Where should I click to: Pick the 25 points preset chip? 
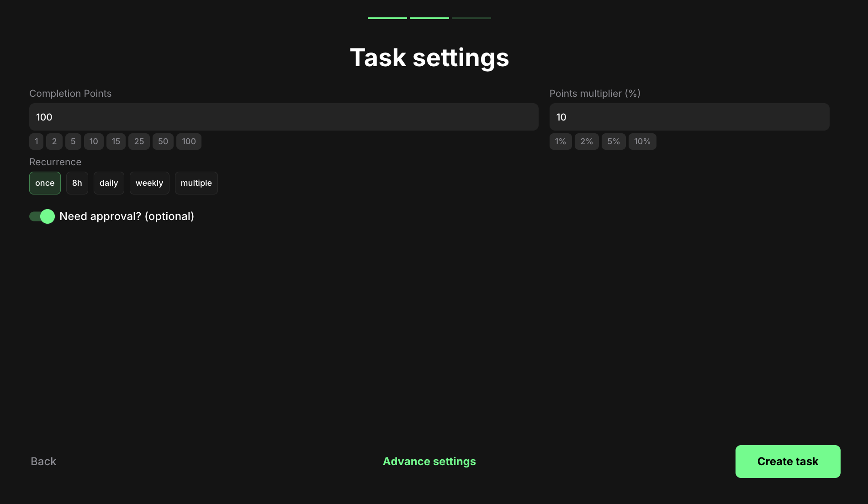(139, 142)
